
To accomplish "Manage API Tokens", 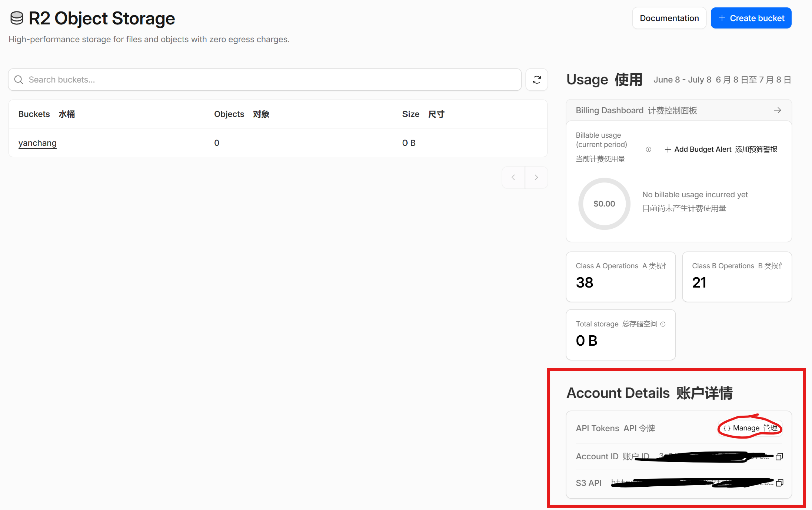I will (x=750, y=428).
